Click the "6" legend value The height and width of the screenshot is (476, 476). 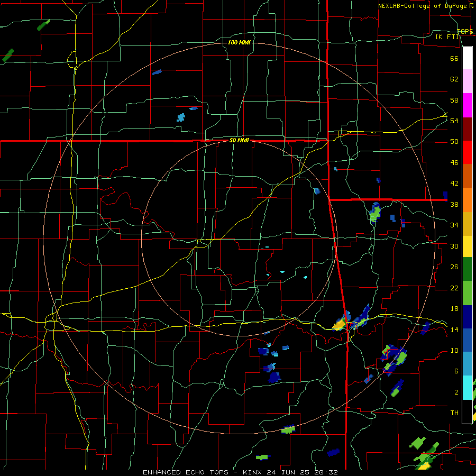click(456, 371)
